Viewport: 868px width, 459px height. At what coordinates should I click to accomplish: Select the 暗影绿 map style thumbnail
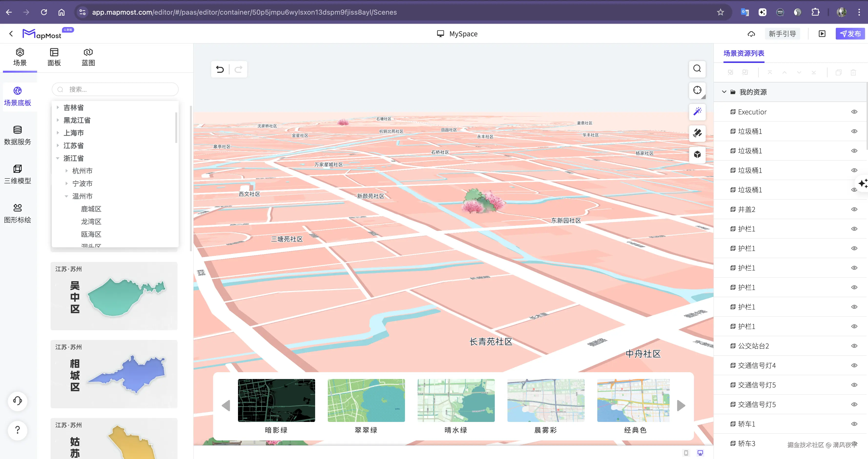pyautogui.click(x=276, y=401)
